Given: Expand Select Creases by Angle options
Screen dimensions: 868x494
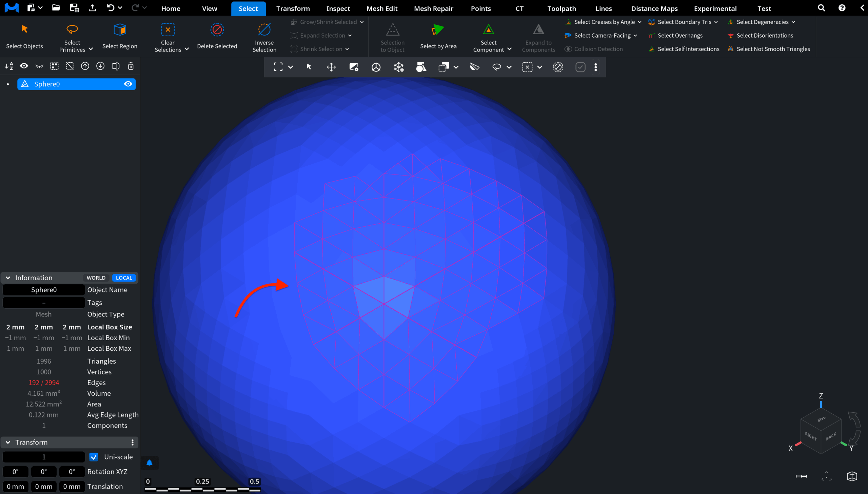Looking at the screenshot, I should click(x=639, y=22).
